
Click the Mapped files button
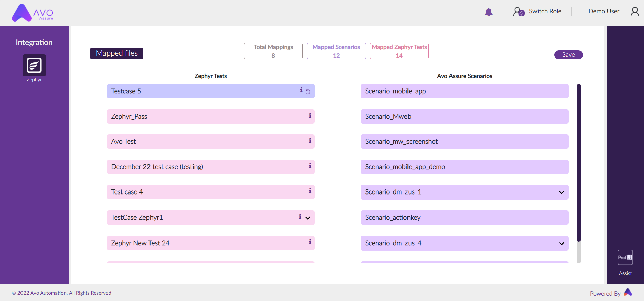coord(117,53)
